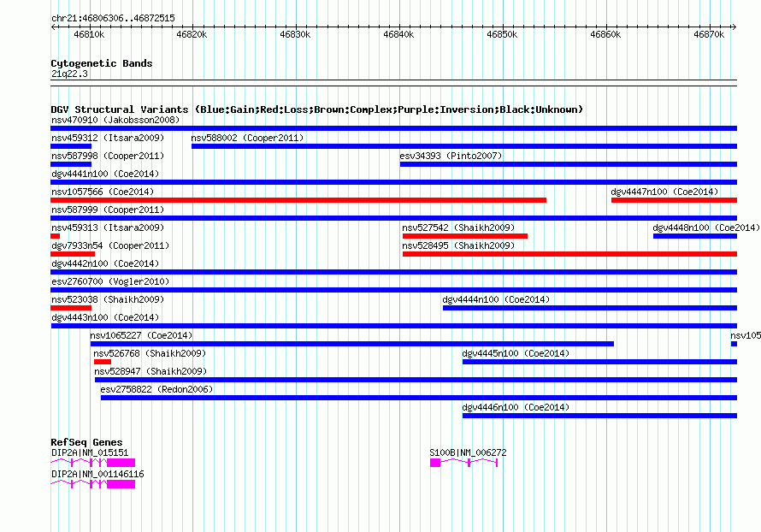Viewport: 761px width, 532px height.
Task: Click DIP2A NM_015151 magenta exon block
Action: [x=121, y=463]
